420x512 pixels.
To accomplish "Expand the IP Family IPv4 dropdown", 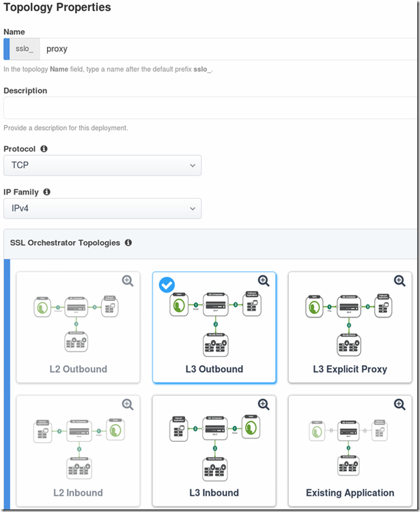I will pos(102,208).
